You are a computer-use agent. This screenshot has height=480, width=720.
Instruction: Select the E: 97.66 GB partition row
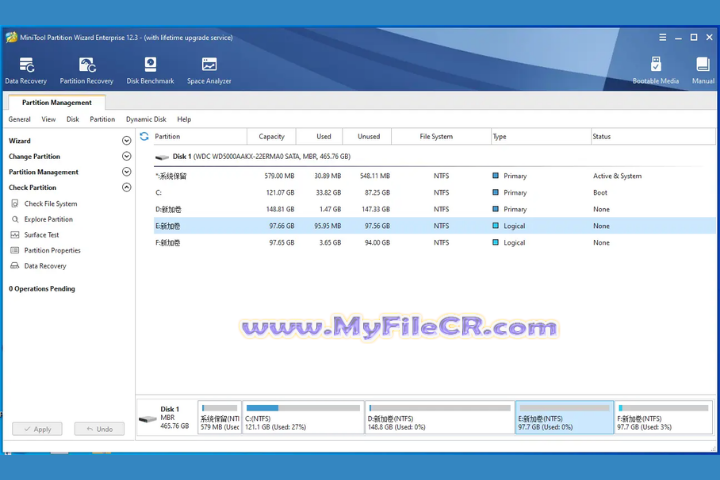click(434, 226)
